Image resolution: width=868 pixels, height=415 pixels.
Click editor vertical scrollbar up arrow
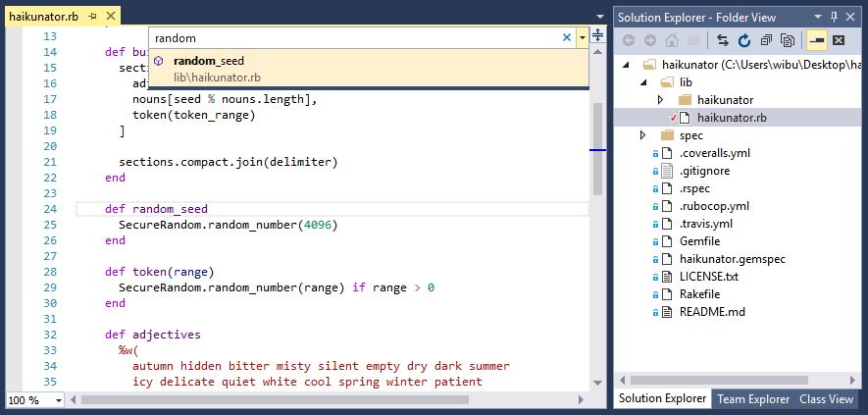point(598,52)
